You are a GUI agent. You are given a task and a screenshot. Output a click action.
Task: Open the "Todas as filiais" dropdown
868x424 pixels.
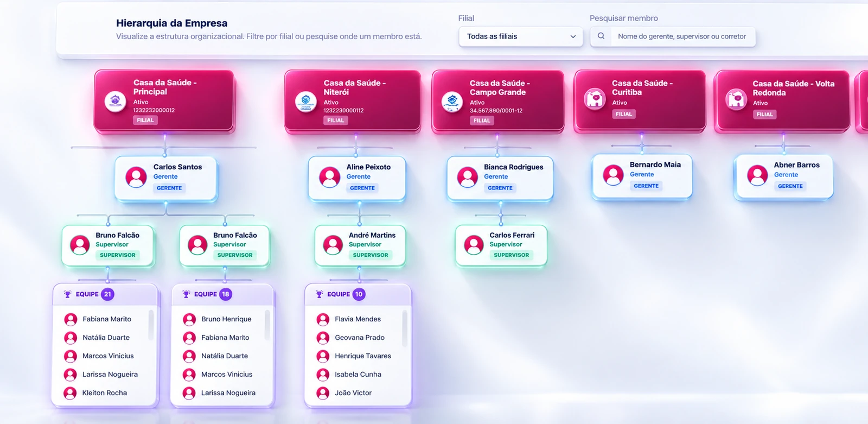click(x=521, y=36)
